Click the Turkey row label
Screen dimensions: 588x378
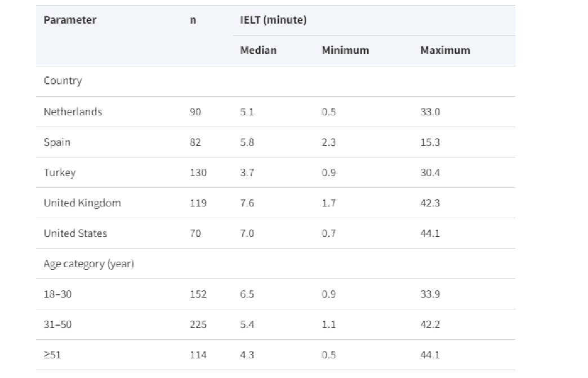click(59, 173)
